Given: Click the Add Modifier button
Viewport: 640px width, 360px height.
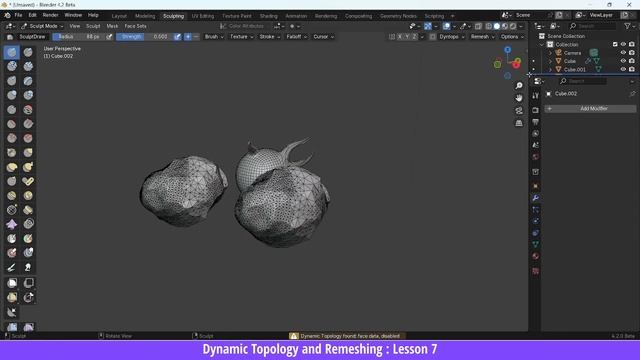Looking at the screenshot, I should tap(590, 109).
